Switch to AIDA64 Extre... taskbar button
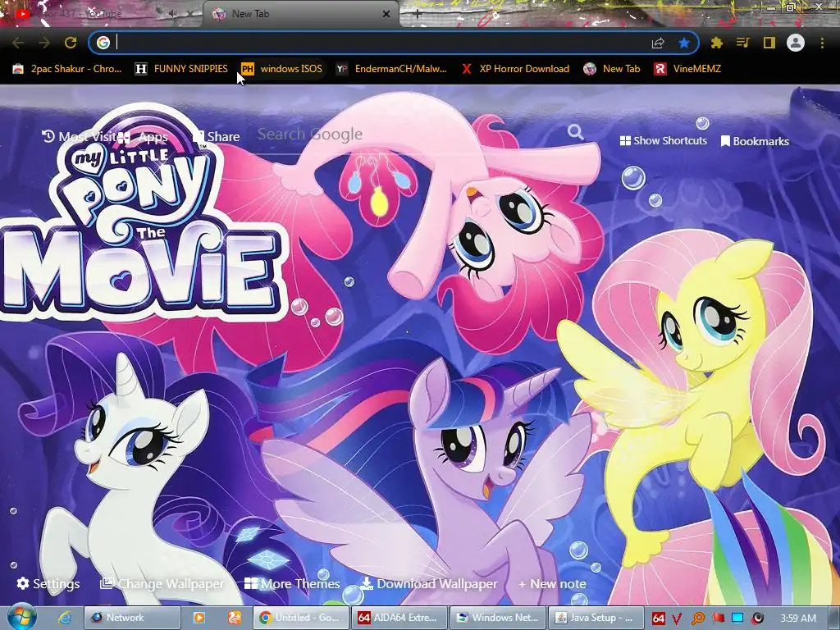This screenshot has height=630, width=840. click(399, 618)
